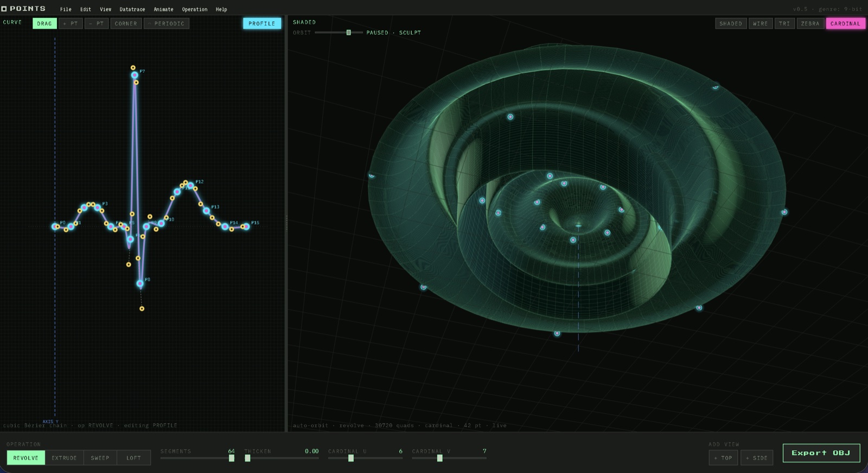Open the Edit menu
The width and height of the screenshot is (868, 473).
[86, 9]
